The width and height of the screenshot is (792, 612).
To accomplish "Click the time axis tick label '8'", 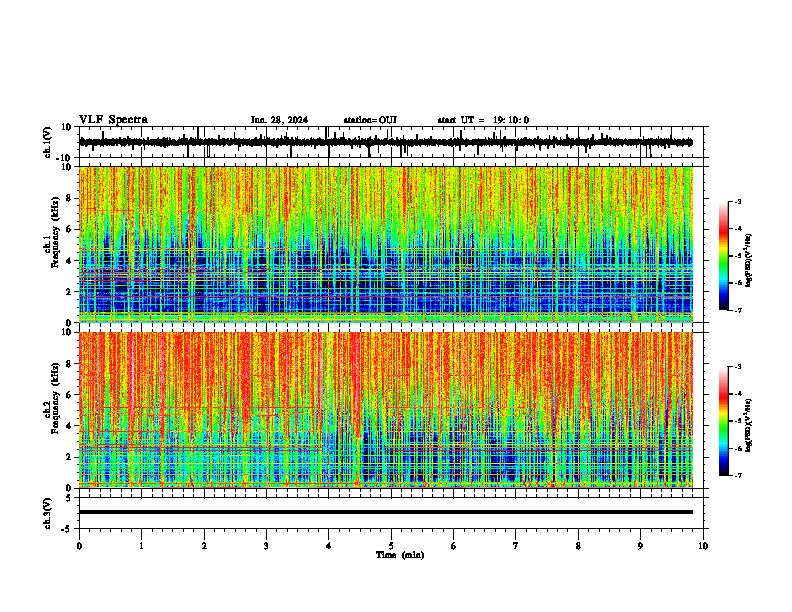I will (578, 546).
